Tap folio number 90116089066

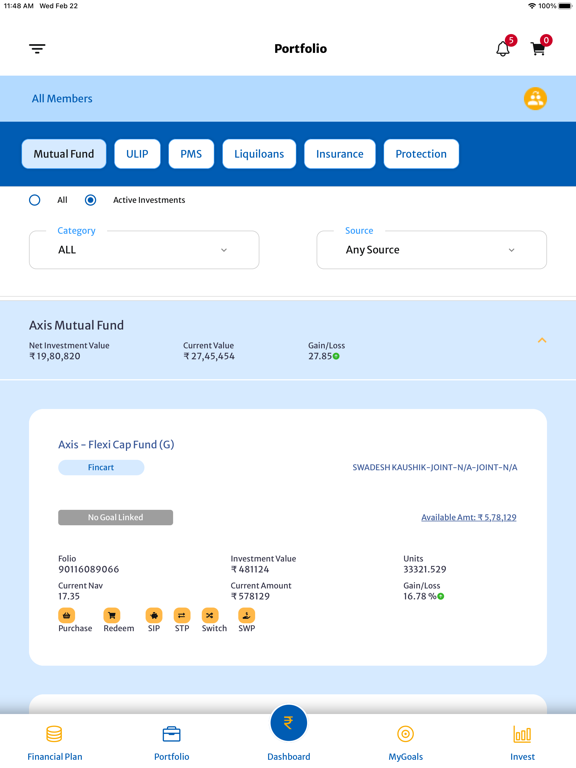(89, 569)
